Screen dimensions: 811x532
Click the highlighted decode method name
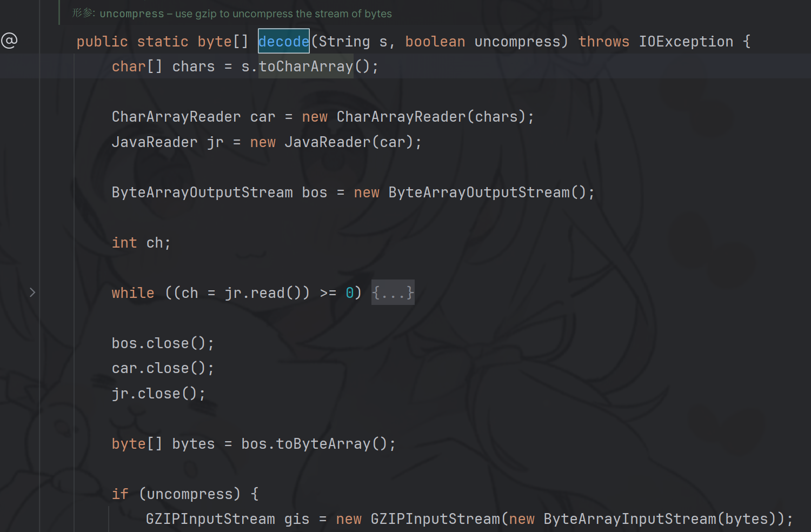click(x=283, y=42)
